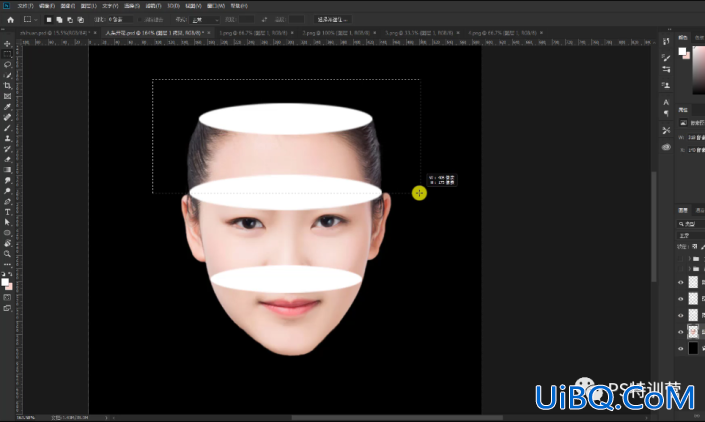
Task: Select the Eraser tool
Action: tap(7, 159)
